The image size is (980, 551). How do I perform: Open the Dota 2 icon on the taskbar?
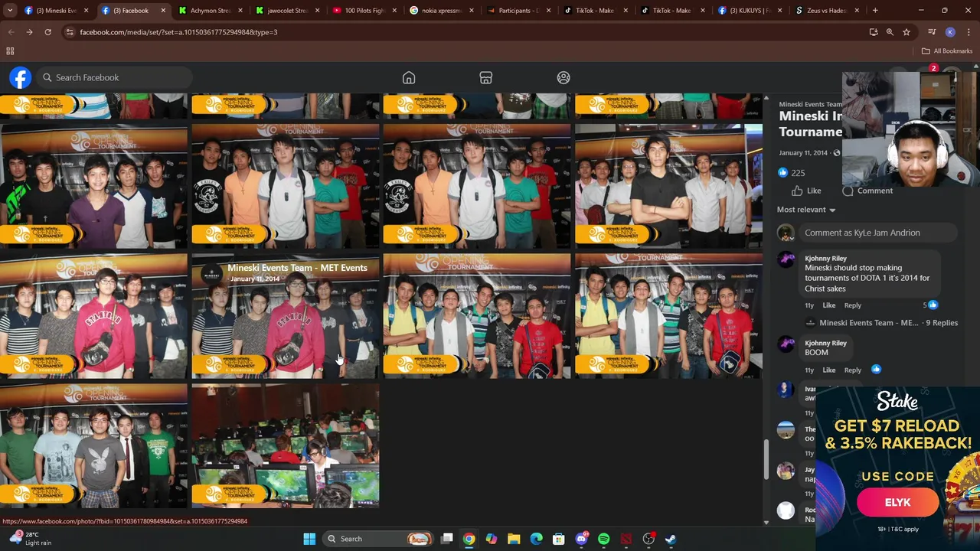626,539
